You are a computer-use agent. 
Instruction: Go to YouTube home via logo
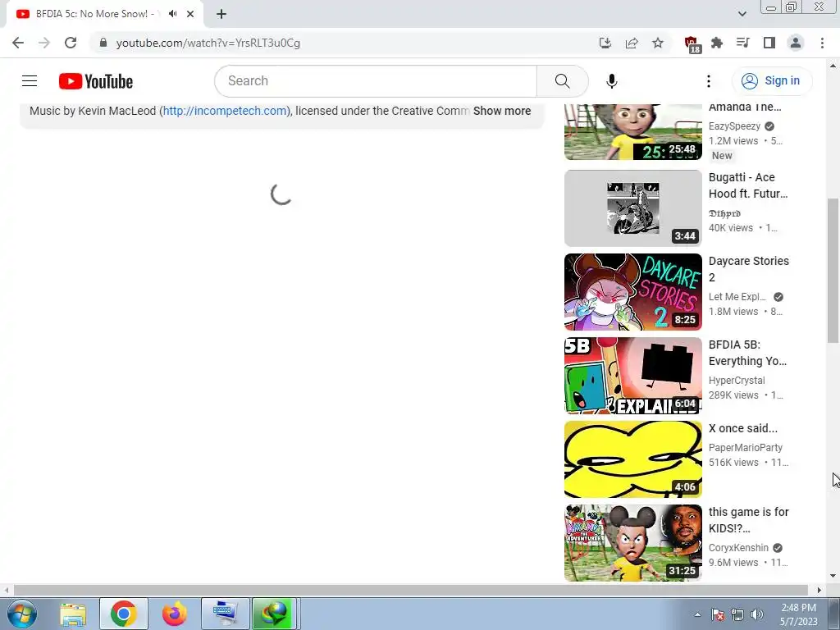coord(96,81)
